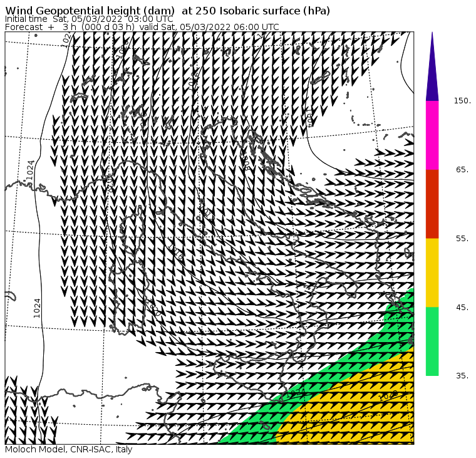Viewport: 476px width, 458px height.
Task: Click the '65.' legend value
Action: [x=462, y=169]
